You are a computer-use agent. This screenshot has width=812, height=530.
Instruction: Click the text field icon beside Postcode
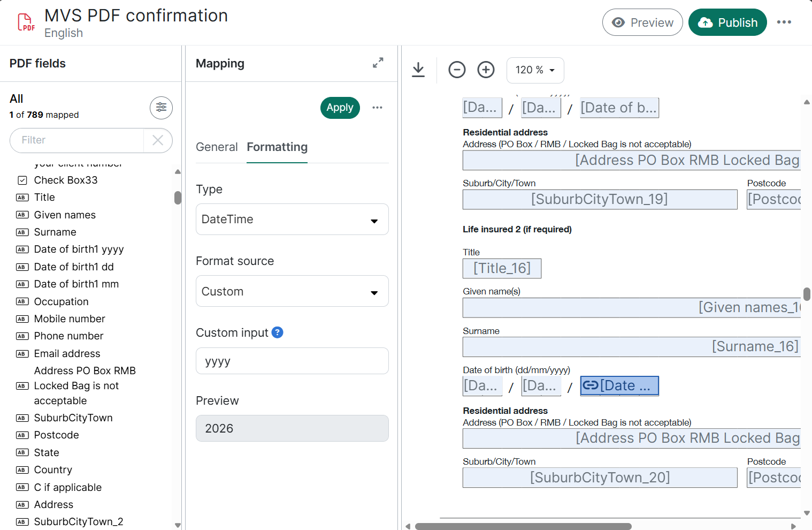(22, 435)
